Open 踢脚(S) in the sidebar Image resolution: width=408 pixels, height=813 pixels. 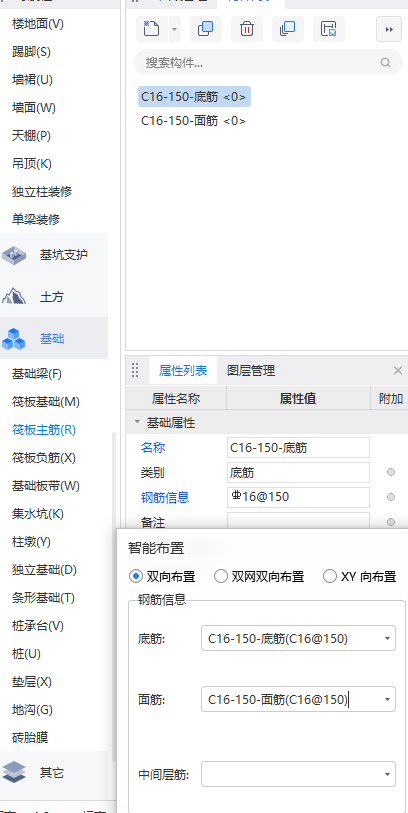pos(31,52)
